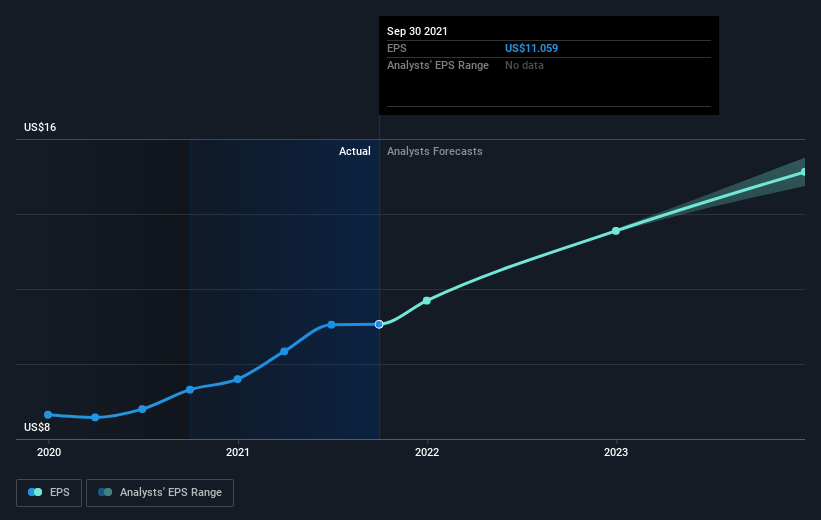Image resolution: width=821 pixels, height=520 pixels.
Task: Click the 2021 x-axis label
Action: [238, 452]
